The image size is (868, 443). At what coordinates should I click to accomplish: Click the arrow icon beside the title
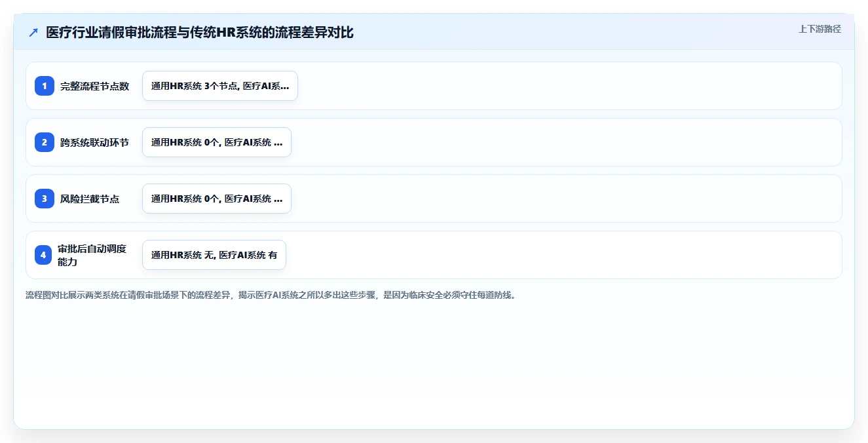[x=33, y=32]
